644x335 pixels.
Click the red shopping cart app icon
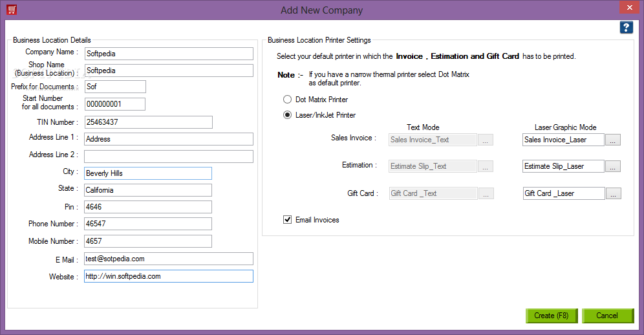tap(12, 10)
